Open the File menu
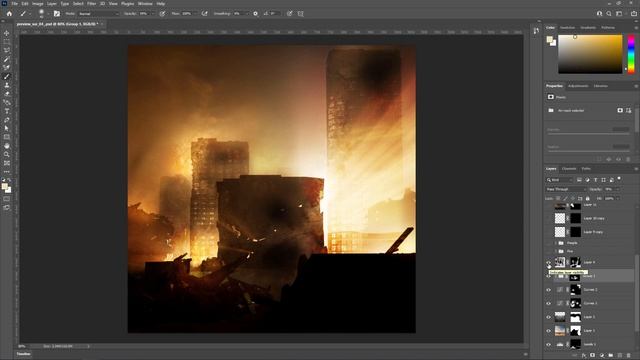Viewport: 640px width, 360px height. pyautogui.click(x=15, y=4)
